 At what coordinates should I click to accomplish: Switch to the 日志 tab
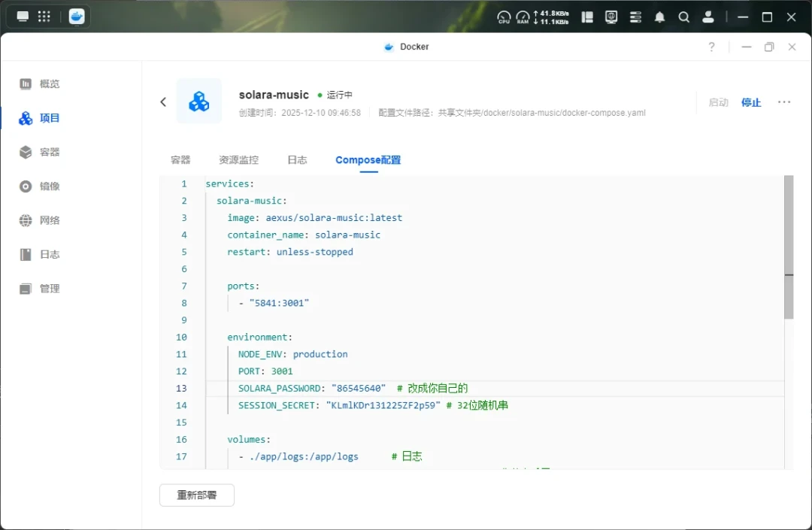[x=297, y=160]
